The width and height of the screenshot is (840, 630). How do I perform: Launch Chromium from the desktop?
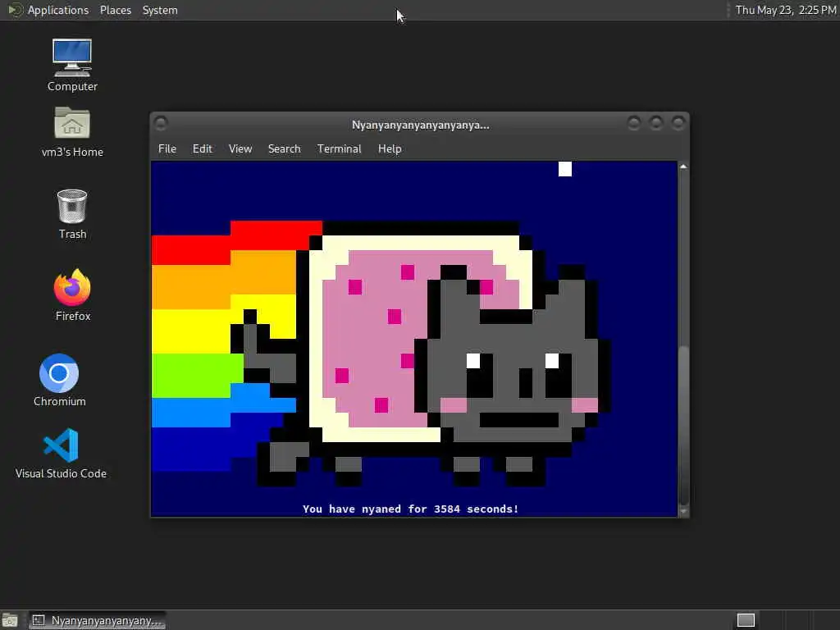[x=59, y=380]
